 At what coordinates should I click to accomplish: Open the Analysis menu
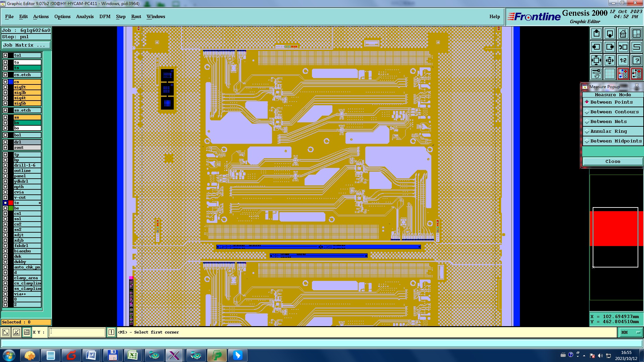85,16
